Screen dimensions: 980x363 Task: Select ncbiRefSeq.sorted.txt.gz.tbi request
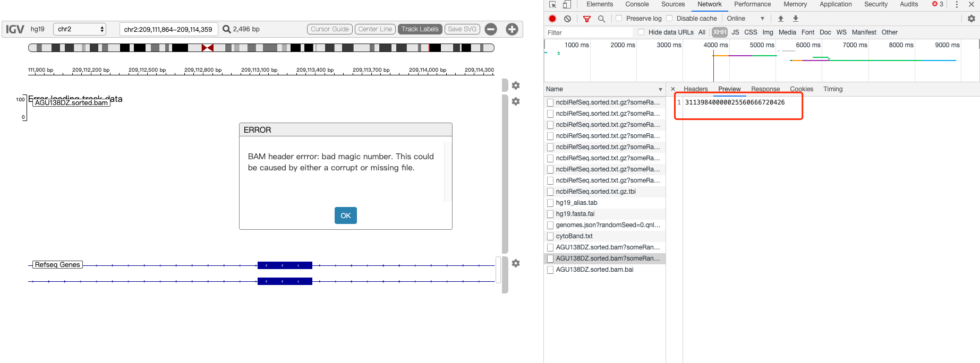[604, 192]
